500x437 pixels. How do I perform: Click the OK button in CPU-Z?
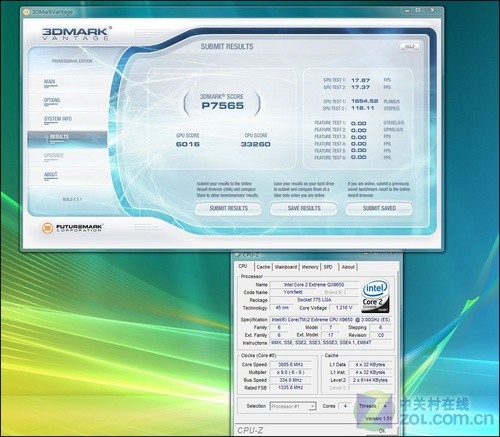pyautogui.click(x=382, y=431)
